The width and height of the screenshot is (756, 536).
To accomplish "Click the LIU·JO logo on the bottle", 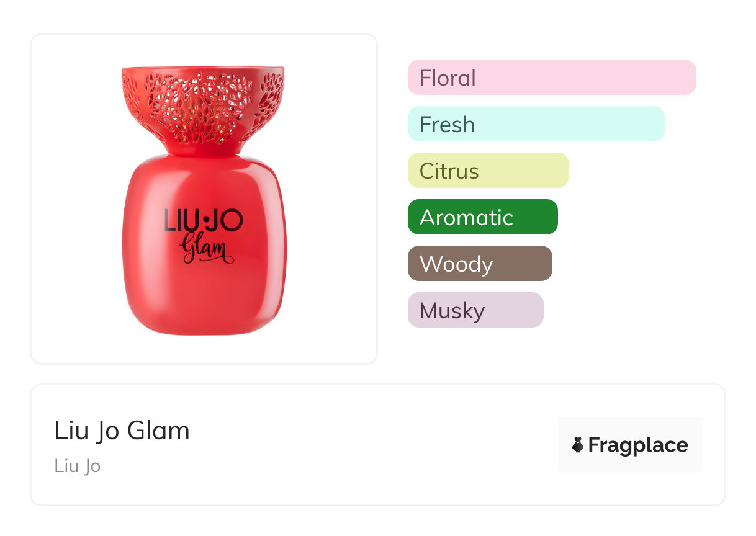I will tap(204, 221).
